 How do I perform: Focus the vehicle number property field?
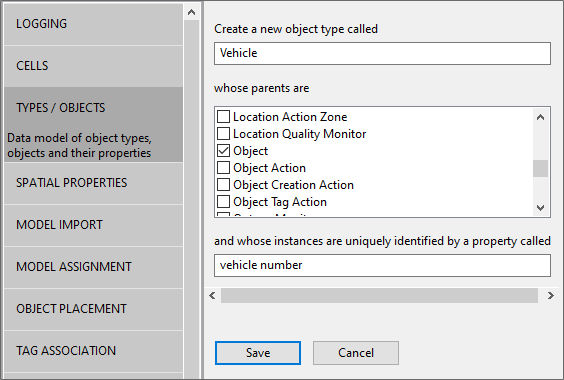[382, 266]
